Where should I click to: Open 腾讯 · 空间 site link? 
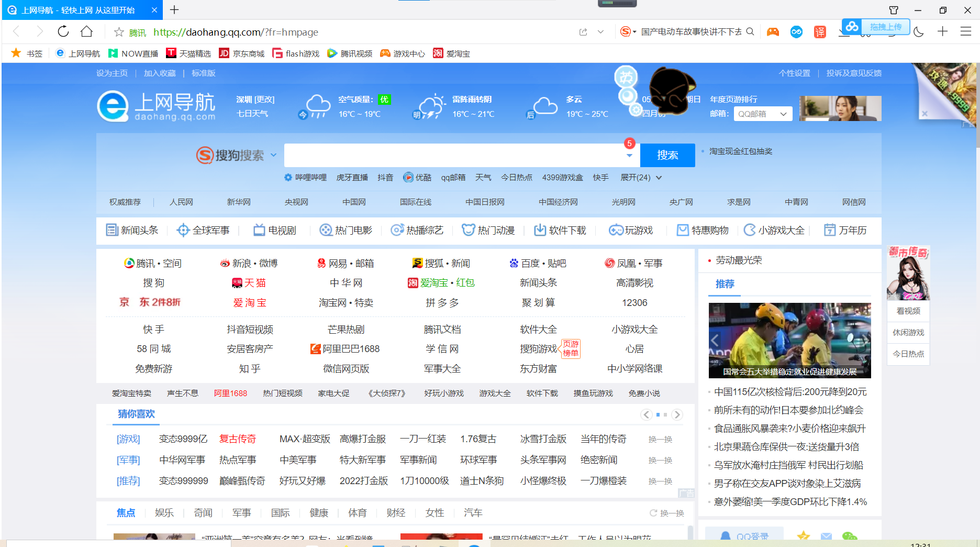(x=153, y=263)
